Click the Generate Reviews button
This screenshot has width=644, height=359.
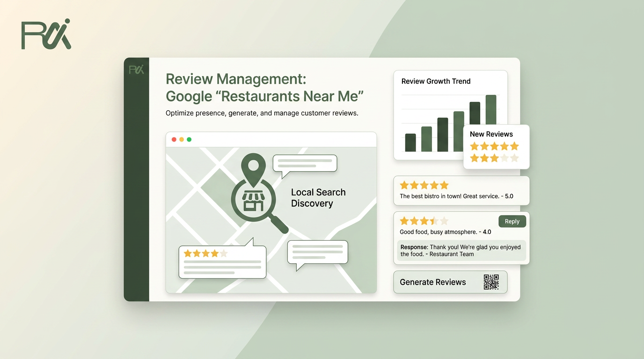coord(450,282)
